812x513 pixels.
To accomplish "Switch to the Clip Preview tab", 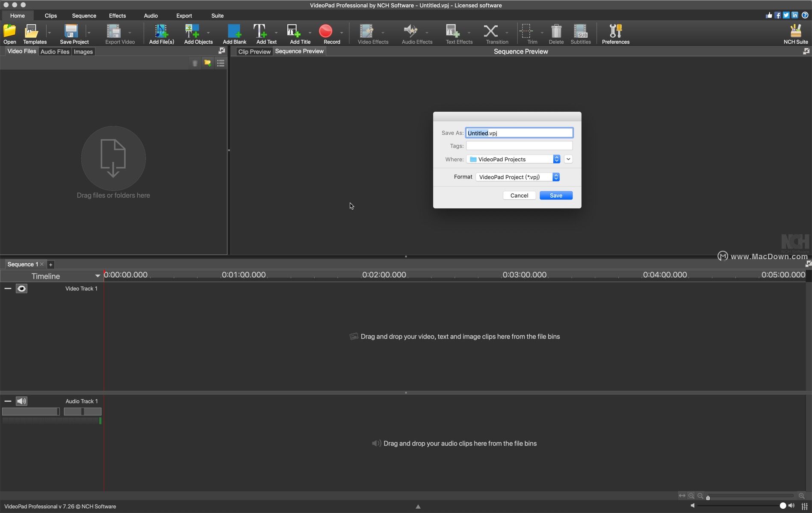I will (x=254, y=51).
